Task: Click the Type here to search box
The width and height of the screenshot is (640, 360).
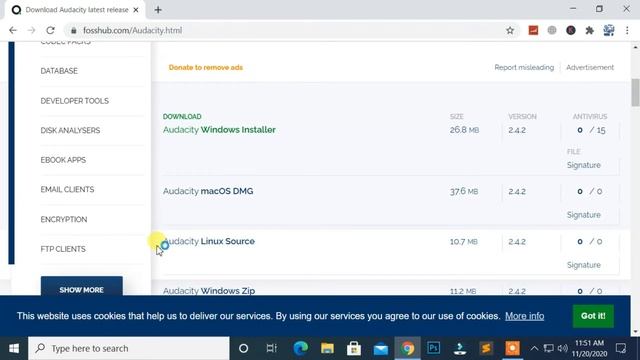Action: 129,348
